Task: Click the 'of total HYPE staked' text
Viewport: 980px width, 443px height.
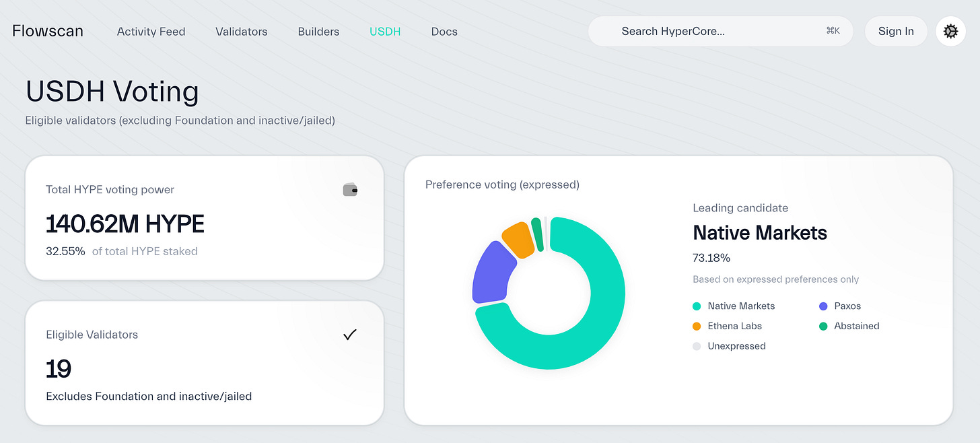Action: coord(145,251)
